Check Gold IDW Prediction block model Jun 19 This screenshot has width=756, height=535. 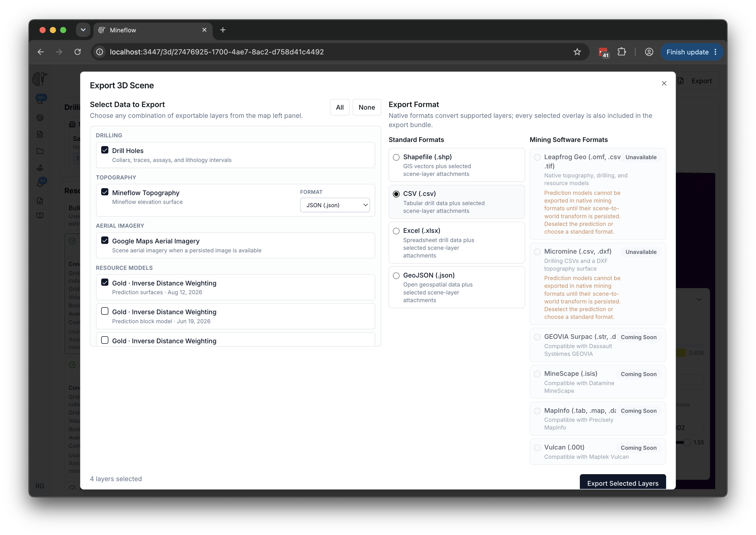(105, 311)
